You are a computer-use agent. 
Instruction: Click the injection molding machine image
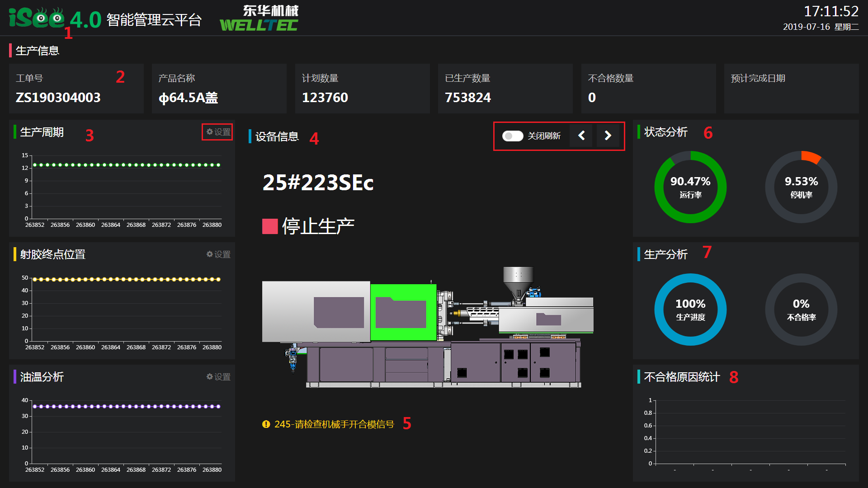pos(427,328)
